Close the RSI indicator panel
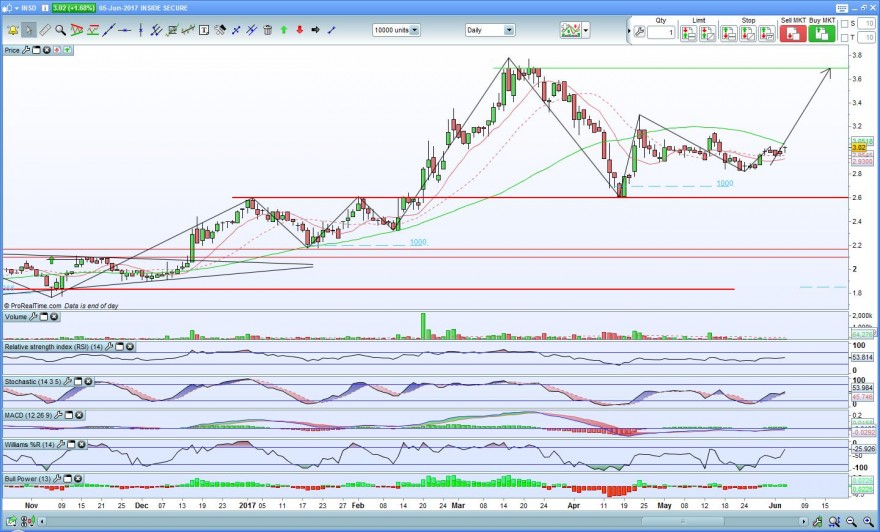This screenshot has height=532, width=880. pos(130,347)
